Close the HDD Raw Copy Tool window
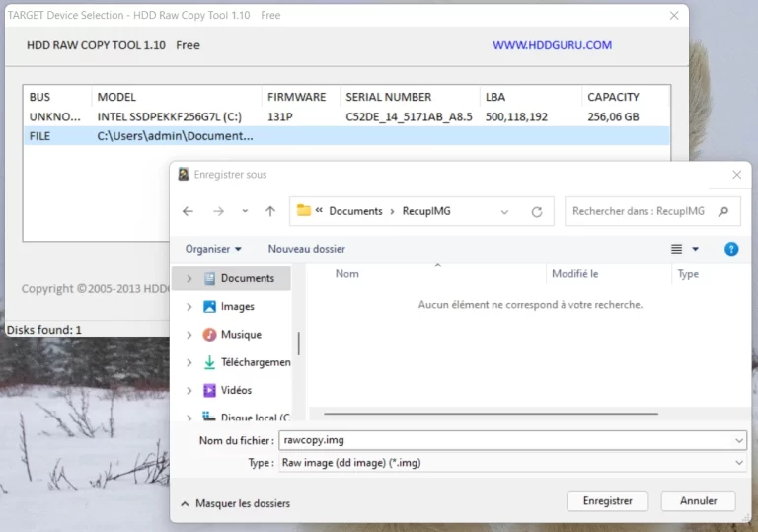Screen dimensions: 758x532 [674, 16]
